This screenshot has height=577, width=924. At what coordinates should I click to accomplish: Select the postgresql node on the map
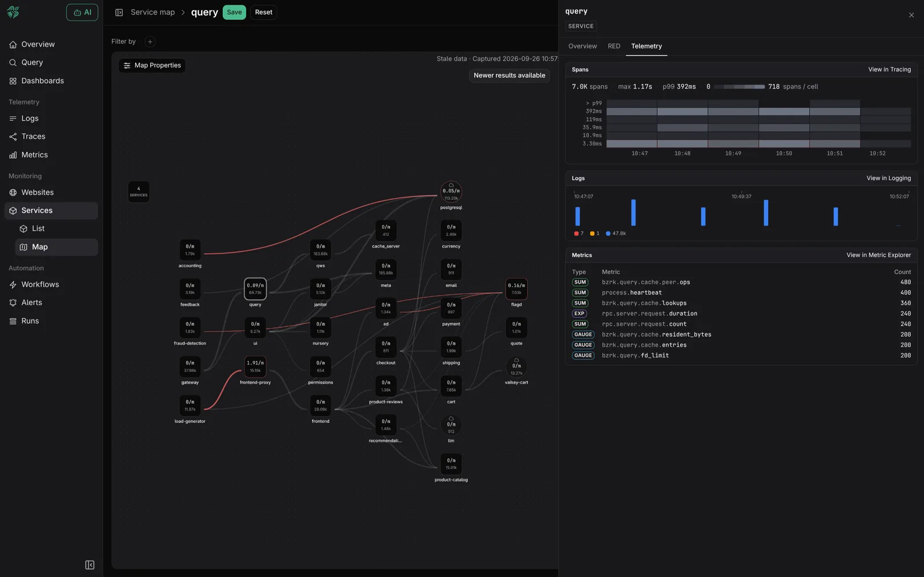click(x=451, y=192)
